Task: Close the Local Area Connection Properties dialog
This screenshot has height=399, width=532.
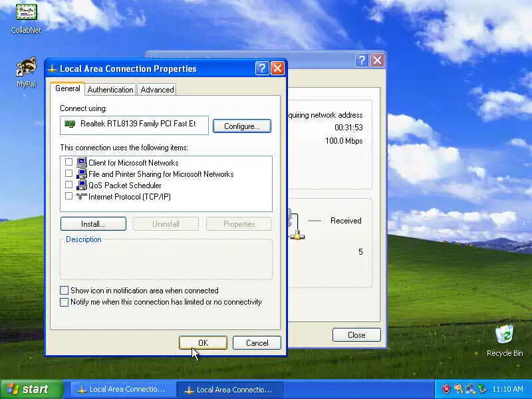Action: [277, 68]
